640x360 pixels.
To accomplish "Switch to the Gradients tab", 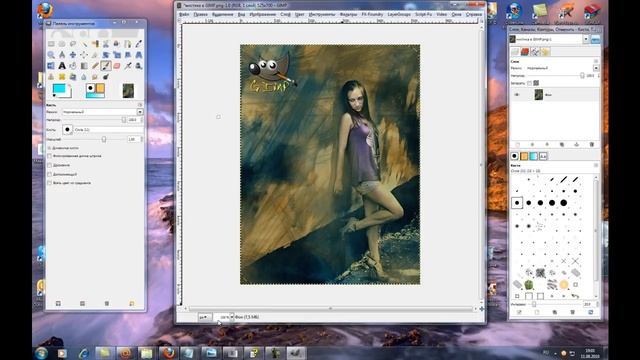I will click(x=533, y=156).
